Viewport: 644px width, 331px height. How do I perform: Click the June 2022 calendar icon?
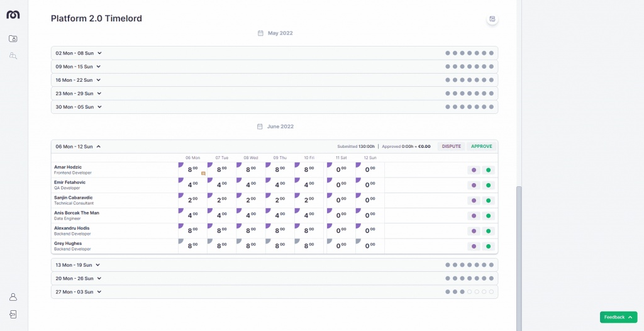tap(260, 126)
